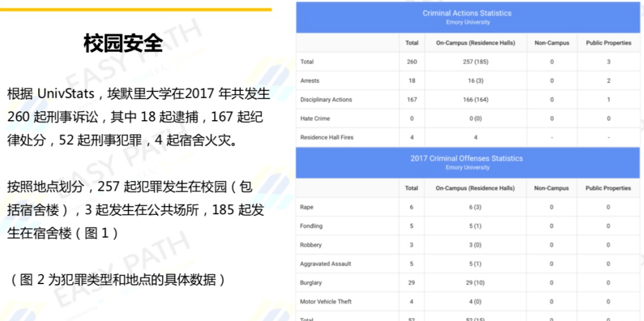Click Public Properties value 1 in Disciplinary Actions row

(608, 99)
